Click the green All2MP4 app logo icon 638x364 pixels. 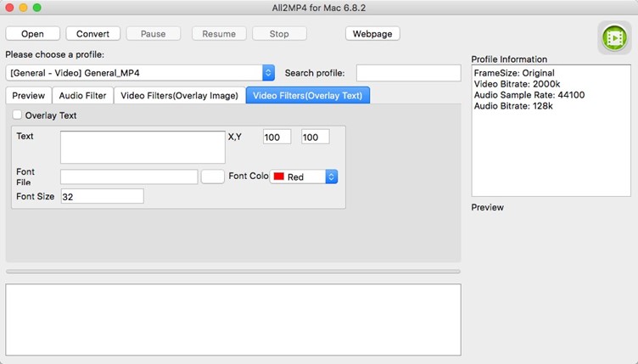coord(614,38)
